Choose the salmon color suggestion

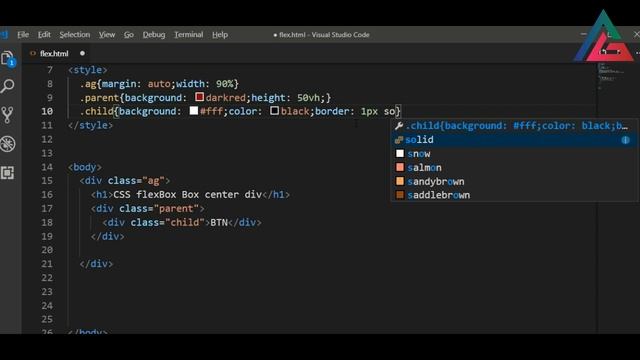[514, 168]
